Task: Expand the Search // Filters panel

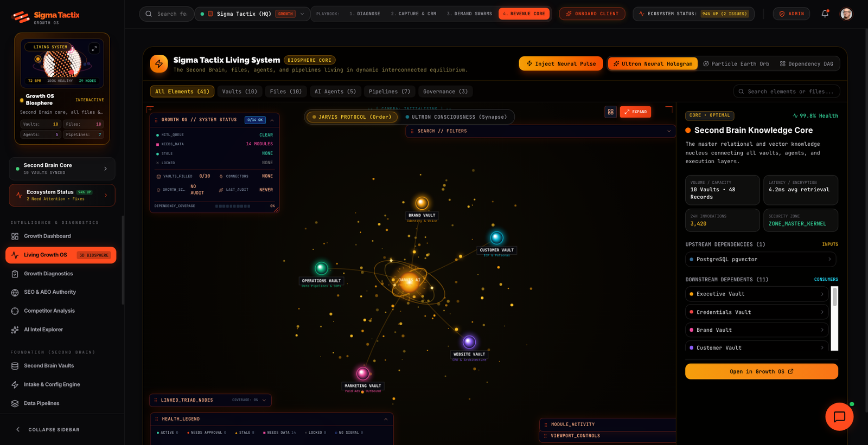Action: tap(669, 131)
